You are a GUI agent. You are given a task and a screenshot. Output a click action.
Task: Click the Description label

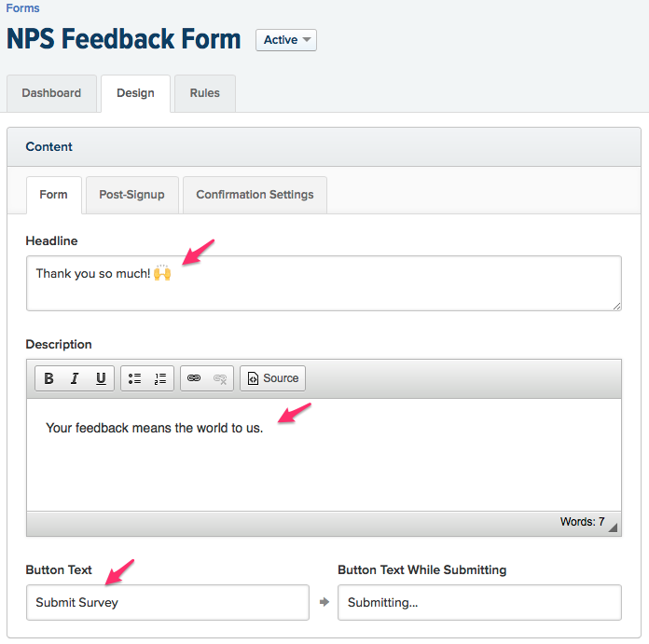(59, 344)
